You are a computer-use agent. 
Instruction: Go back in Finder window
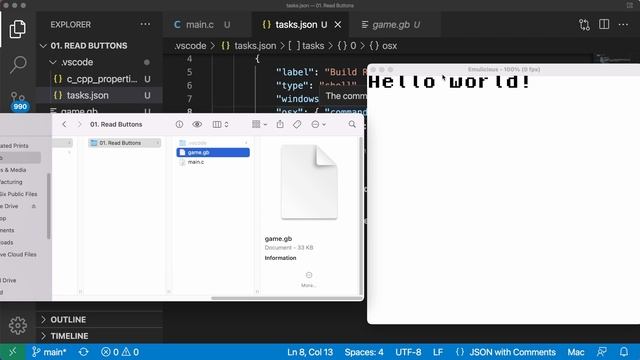pyautogui.click(x=64, y=124)
